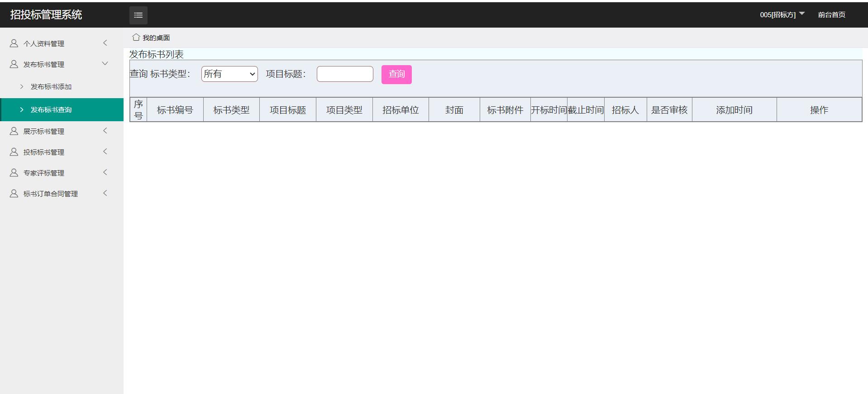
Task: Click the 招标单位 column header
Action: (401, 110)
